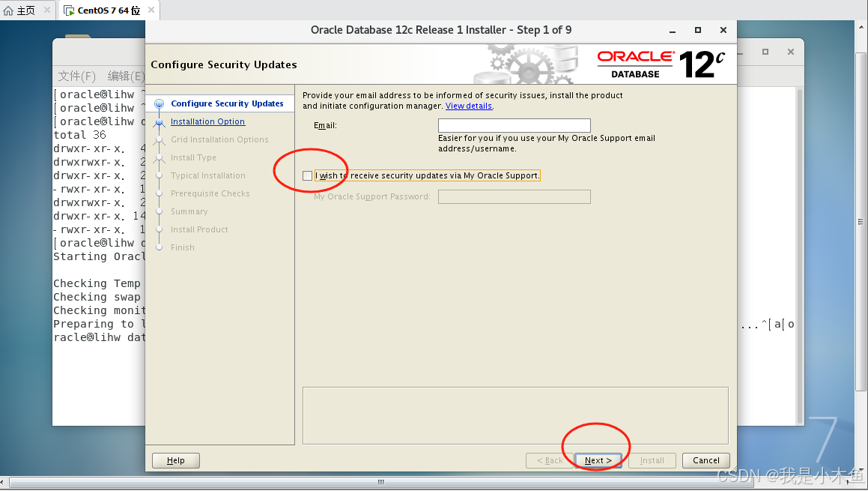The width and height of the screenshot is (868, 491).
Task: Click the vertical scrollbar at right edge
Action: pyautogui.click(x=861, y=222)
